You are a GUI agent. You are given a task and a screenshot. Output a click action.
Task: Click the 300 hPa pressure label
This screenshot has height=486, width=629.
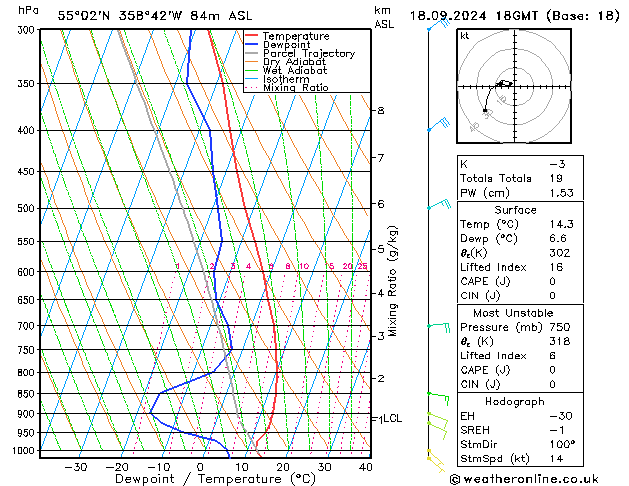point(26,30)
